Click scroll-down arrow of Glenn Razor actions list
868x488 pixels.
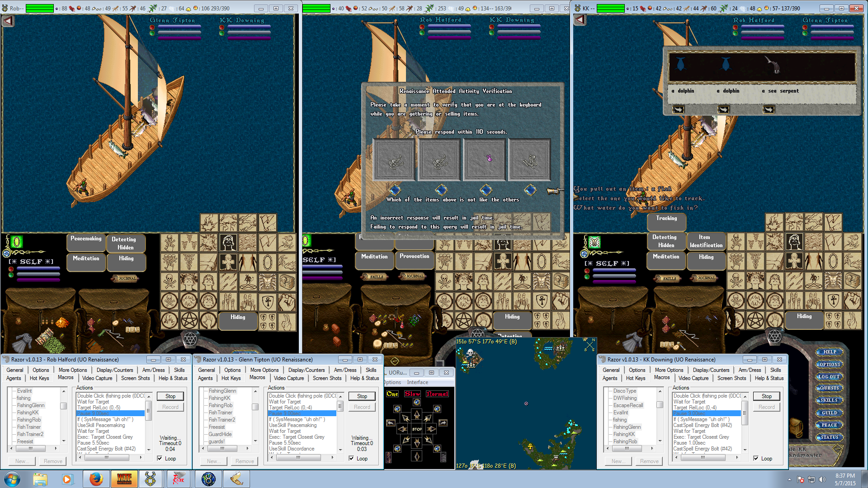coord(340,450)
